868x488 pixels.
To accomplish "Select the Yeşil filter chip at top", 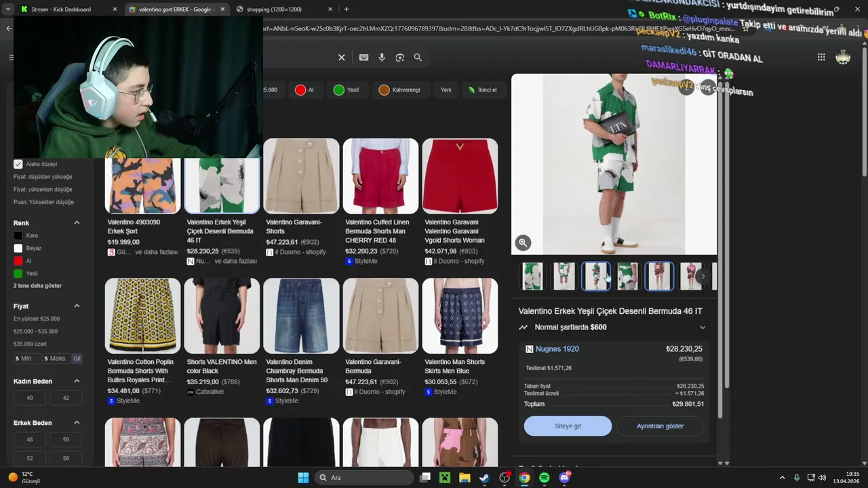I will coord(346,90).
